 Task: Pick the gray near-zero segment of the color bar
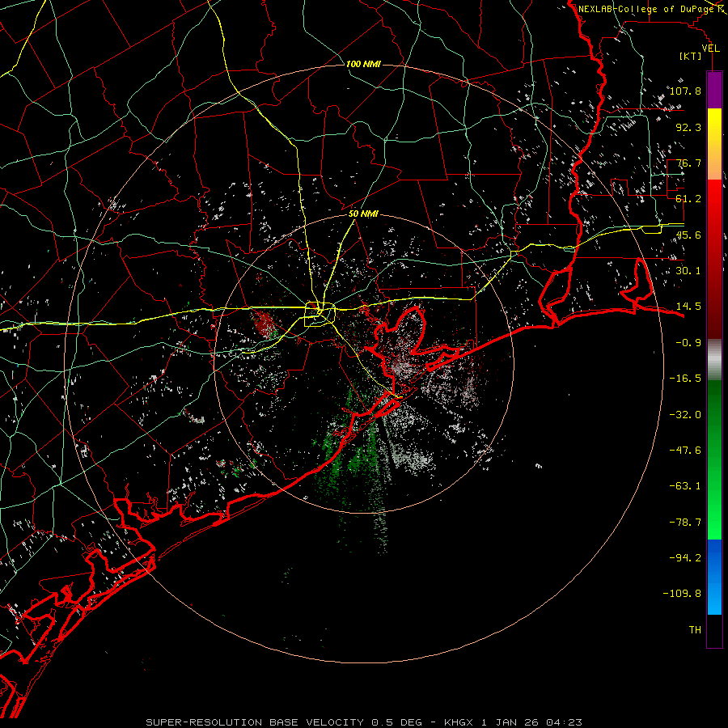714,359
